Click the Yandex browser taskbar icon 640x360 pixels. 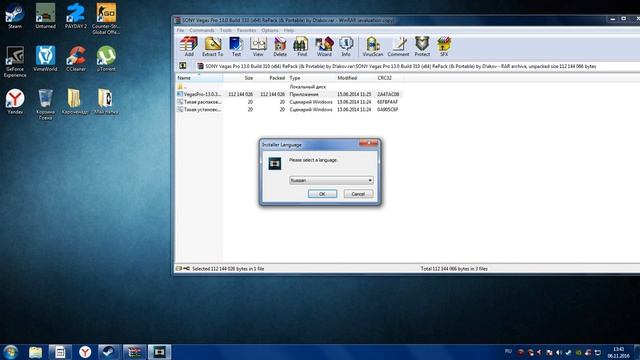tap(85, 352)
